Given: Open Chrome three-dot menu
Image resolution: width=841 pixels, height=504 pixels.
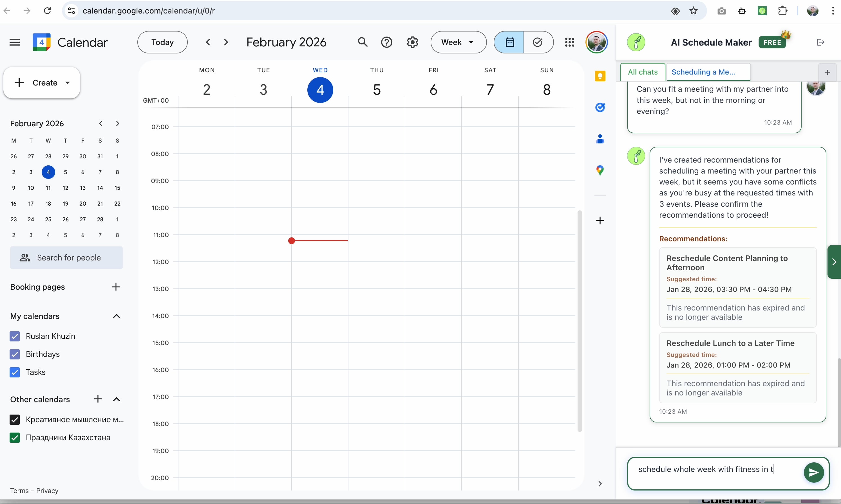Looking at the screenshot, I should click(833, 11).
